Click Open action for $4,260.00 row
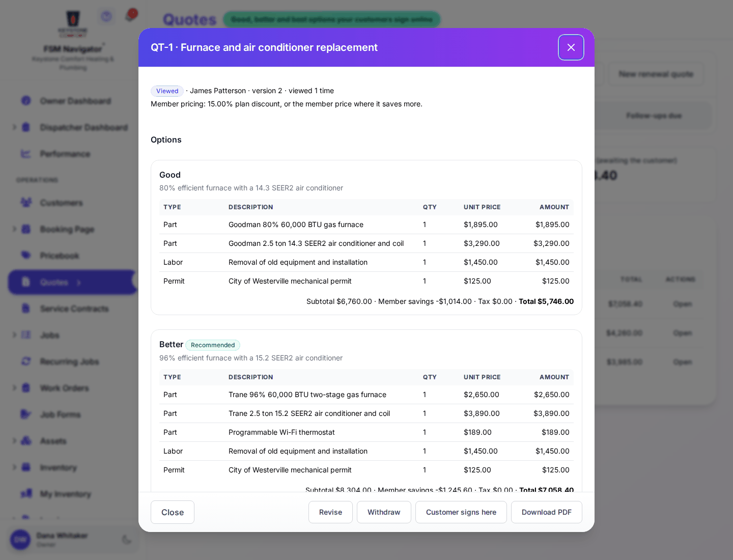Screen dimensions: 733x560 coord(682,333)
